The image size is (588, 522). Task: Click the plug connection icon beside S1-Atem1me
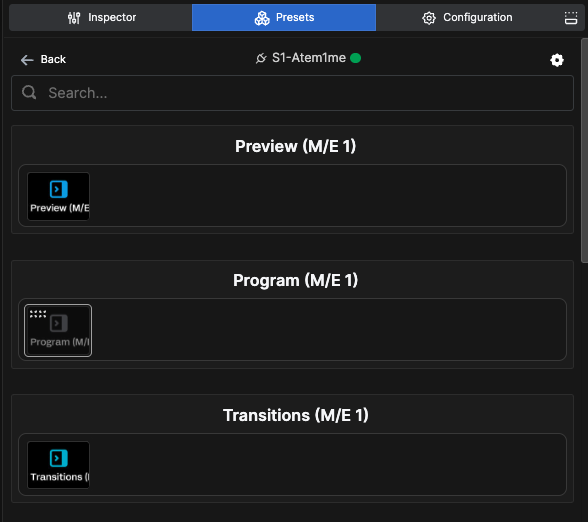(x=261, y=58)
